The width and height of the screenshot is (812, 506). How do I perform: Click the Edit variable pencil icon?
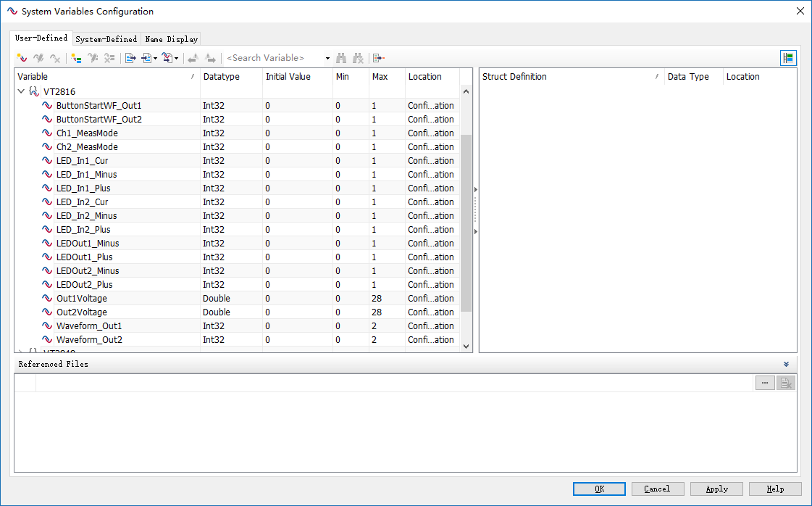(x=38, y=58)
